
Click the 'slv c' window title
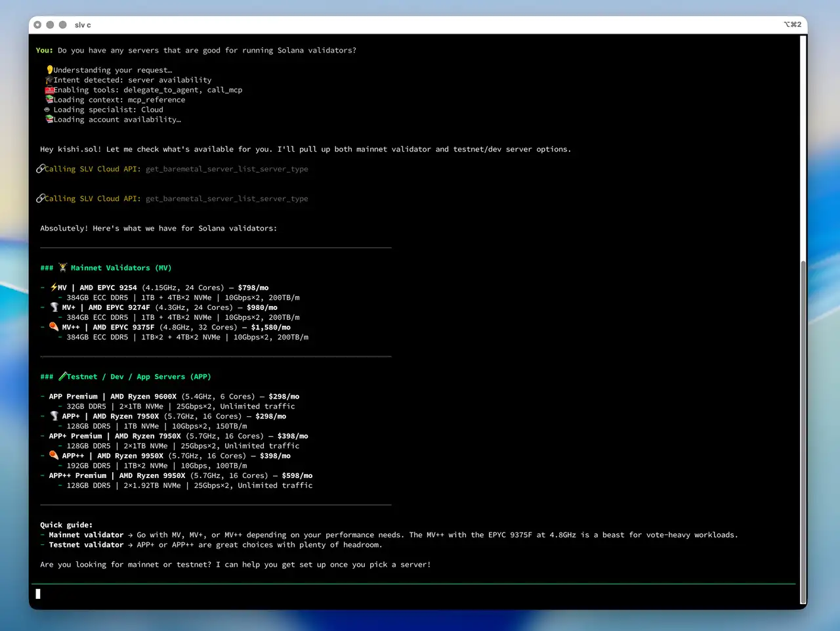83,25
